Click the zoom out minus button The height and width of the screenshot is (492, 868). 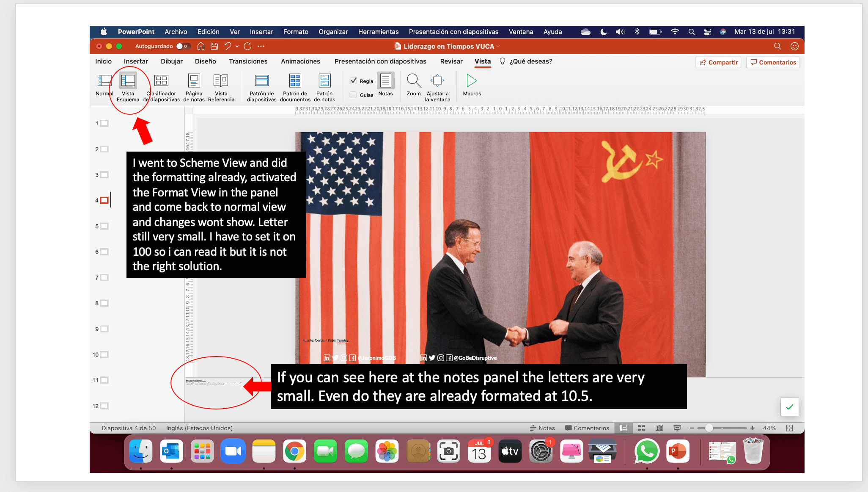click(692, 428)
